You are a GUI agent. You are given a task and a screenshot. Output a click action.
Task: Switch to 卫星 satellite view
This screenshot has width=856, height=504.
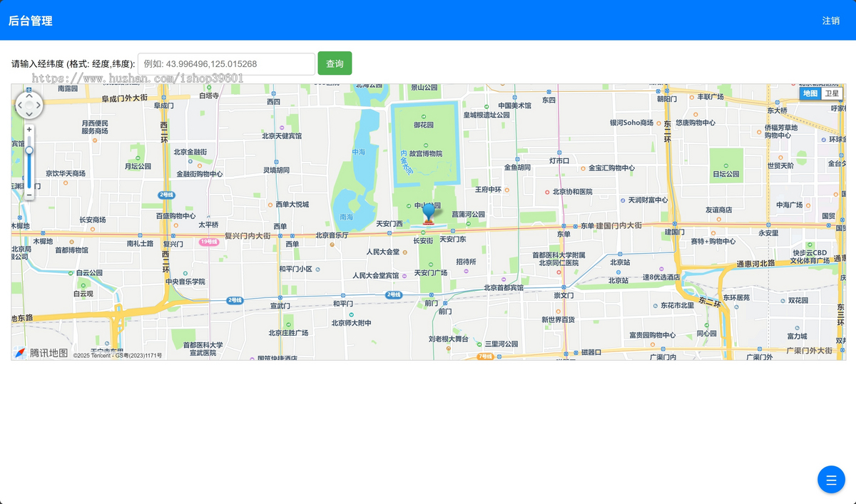(x=832, y=93)
